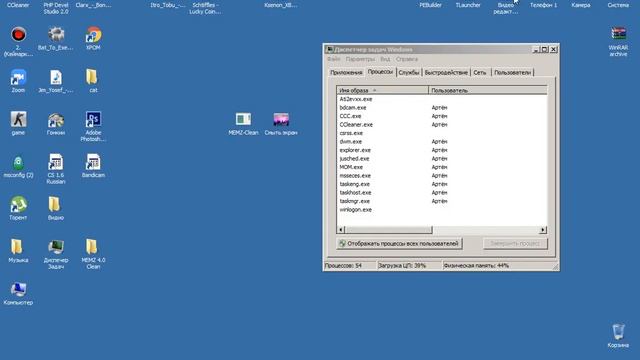Click the process list left scroll arrow
Image resolution: width=640 pixels, height=360 pixels.
pyautogui.click(x=341, y=230)
